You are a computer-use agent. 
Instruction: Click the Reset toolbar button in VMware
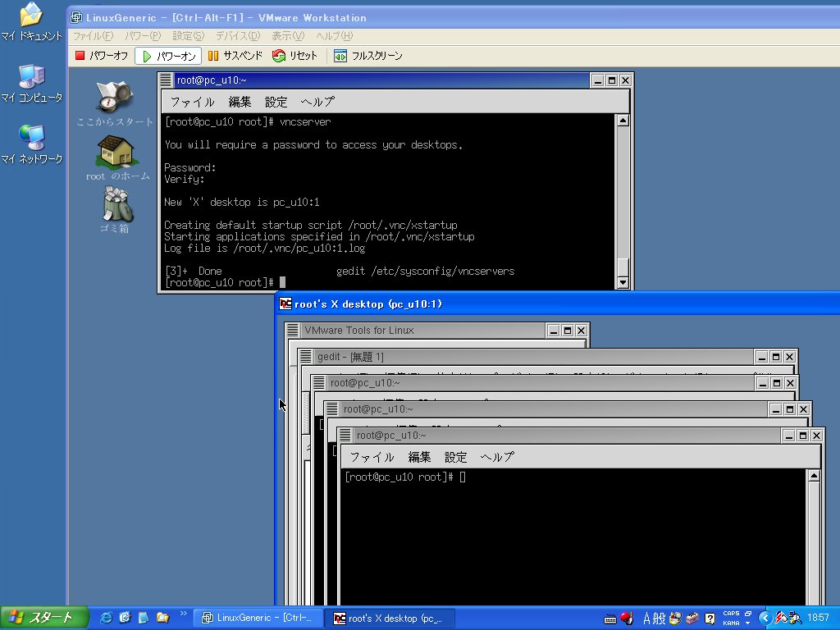coord(294,56)
